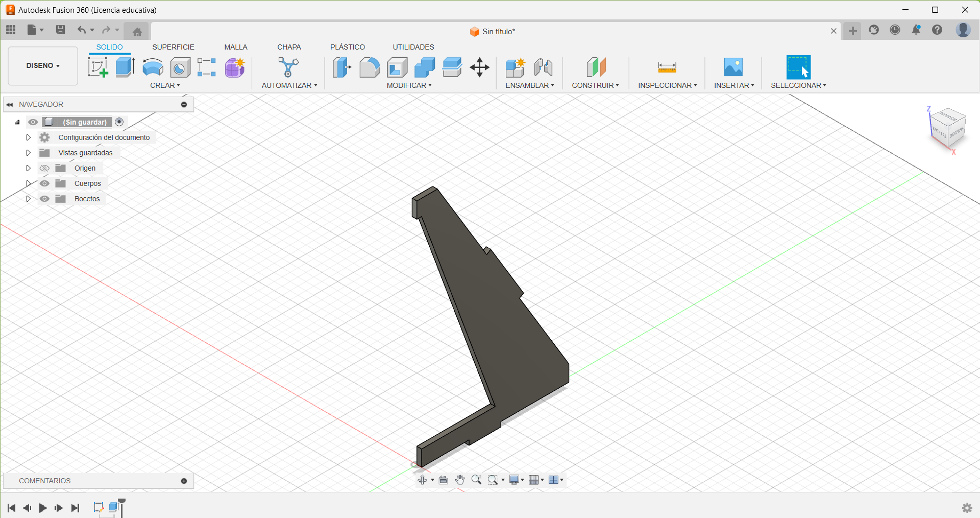This screenshot has height=518, width=980.
Task: Open the user profile avatar
Action: pyautogui.click(x=963, y=30)
